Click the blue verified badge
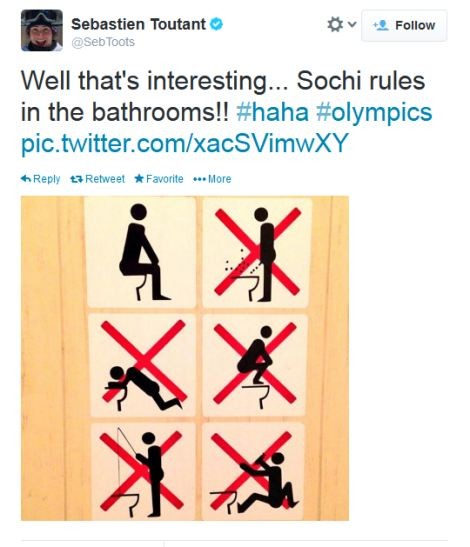Screen dimensions: 470x547 216,24
